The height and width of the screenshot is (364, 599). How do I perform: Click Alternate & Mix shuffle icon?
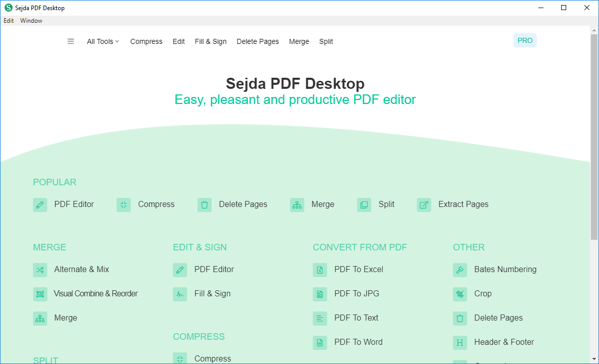(40, 270)
